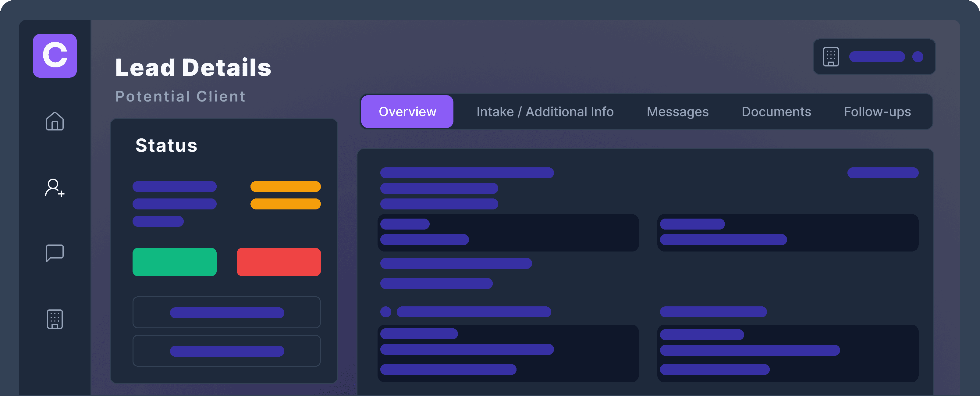Open the second dropdown field in the Status panel
The image size is (980, 396).
pos(226,350)
